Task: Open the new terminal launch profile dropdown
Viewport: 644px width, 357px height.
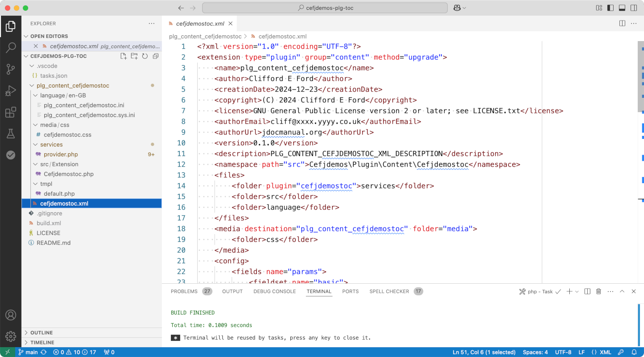Action: (577, 291)
